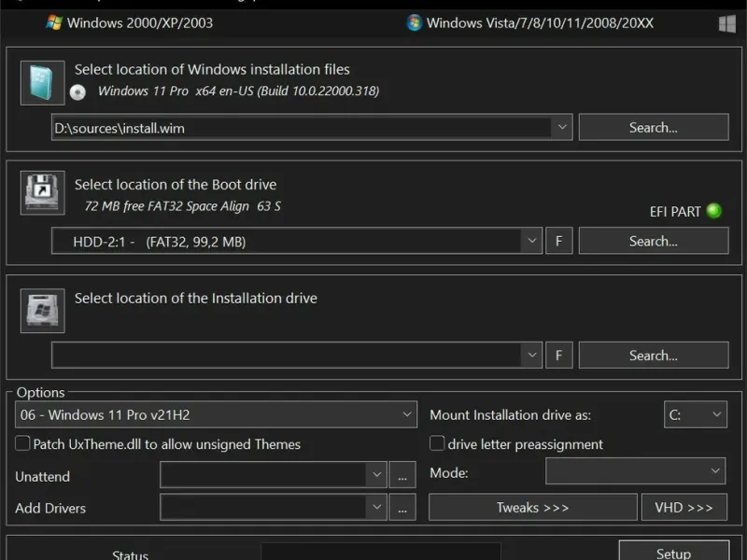The height and width of the screenshot is (560, 747).
Task: Click the CD disc icon beside Windows 11 Pro
Action: tap(78, 91)
